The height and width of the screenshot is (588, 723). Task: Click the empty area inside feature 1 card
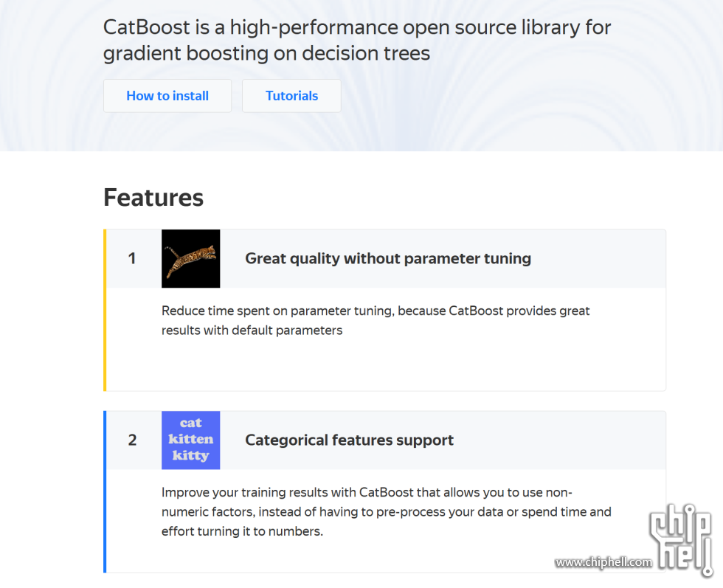click(x=385, y=365)
